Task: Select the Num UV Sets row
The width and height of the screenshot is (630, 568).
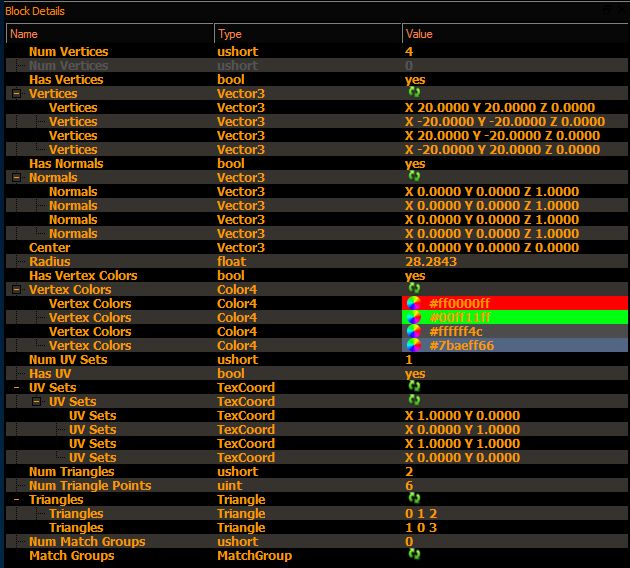Action: tap(317, 360)
